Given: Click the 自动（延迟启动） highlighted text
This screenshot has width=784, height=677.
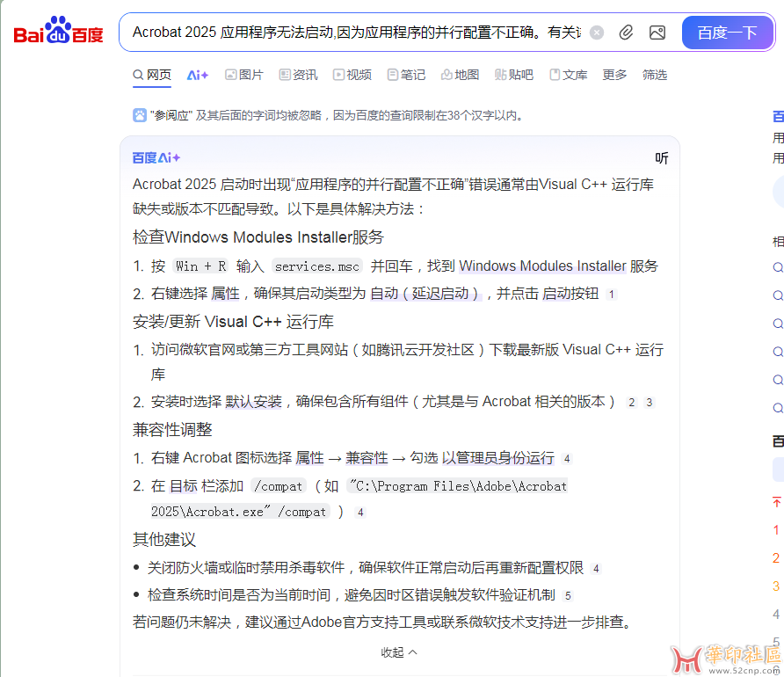Looking at the screenshot, I should coord(425,294).
